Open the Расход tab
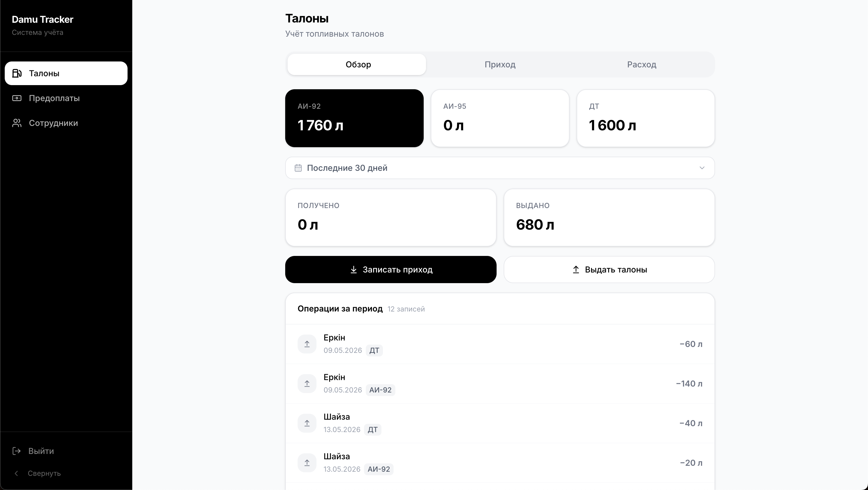 tap(642, 64)
